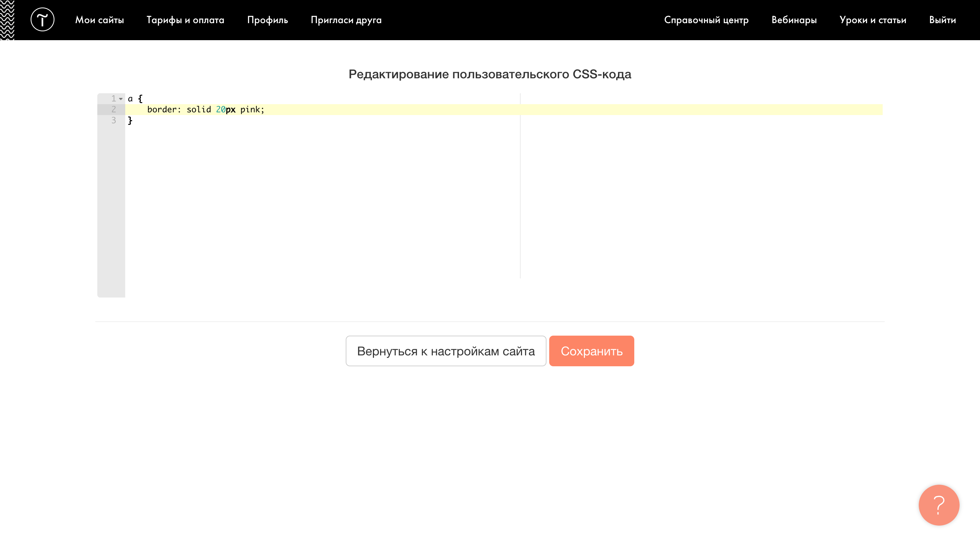Click Сохранить button
980x546 pixels.
592,351
